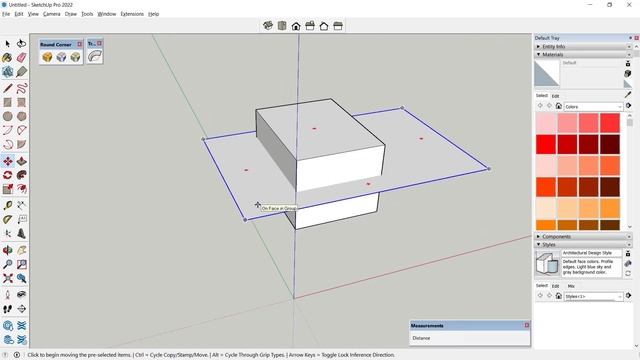The height and width of the screenshot is (360, 640).
Task: Click the Architectural Design Style name field
Action: 591,253
